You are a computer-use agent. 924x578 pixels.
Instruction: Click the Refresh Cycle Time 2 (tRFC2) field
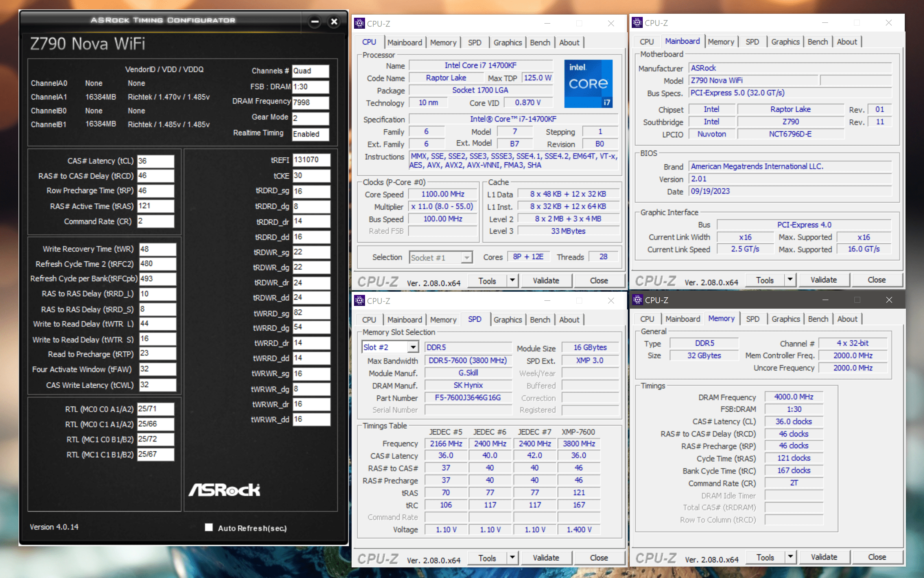click(158, 263)
